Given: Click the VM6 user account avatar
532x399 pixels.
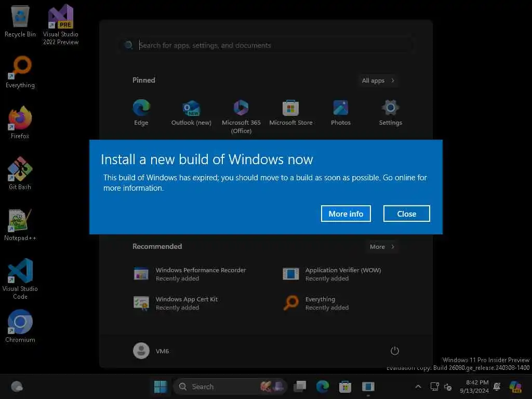Looking at the screenshot, I should pos(141,351).
